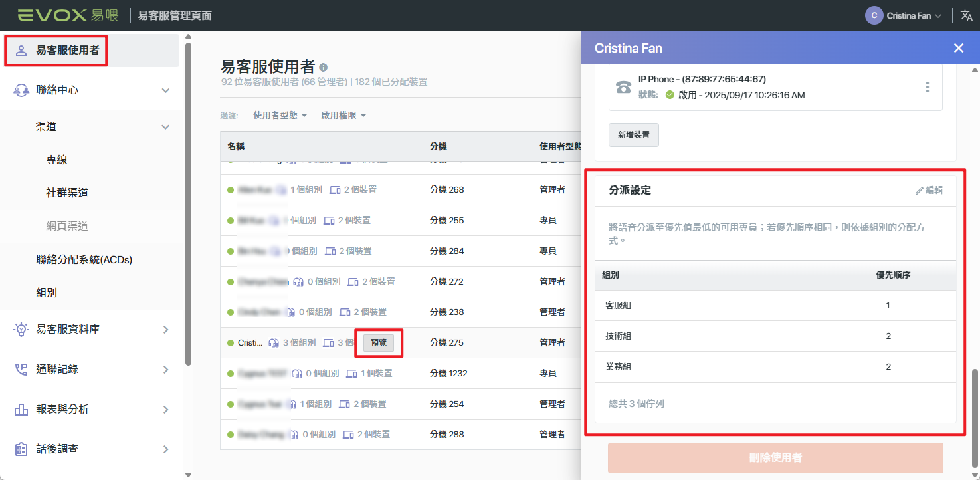980x480 pixels.
Task: Open the 組別 sidebar item
Action: click(47, 293)
